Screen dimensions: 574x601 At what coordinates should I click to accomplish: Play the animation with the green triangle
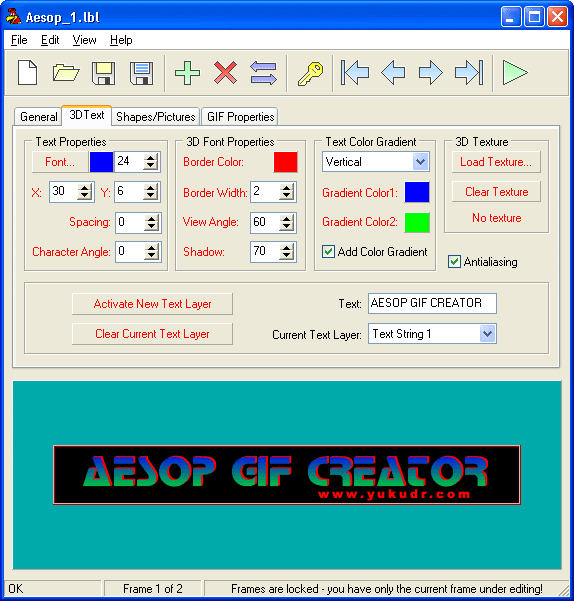click(x=515, y=72)
